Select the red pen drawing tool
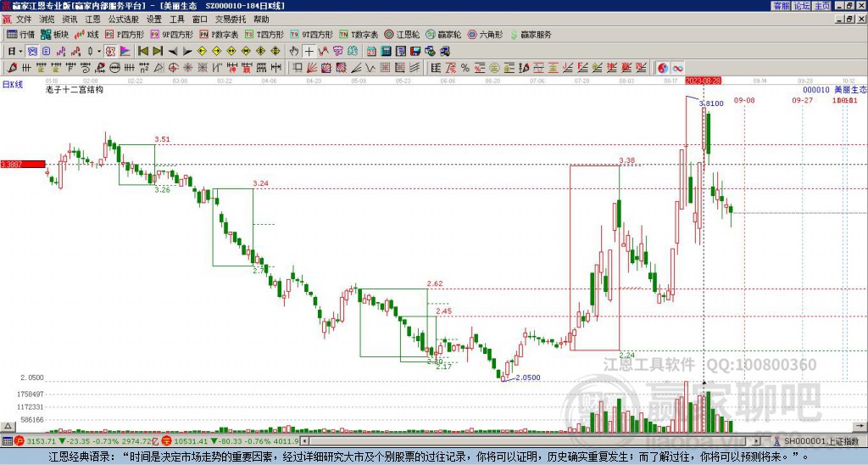The width and height of the screenshot is (868, 465). pyautogui.click(x=12, y=68)
